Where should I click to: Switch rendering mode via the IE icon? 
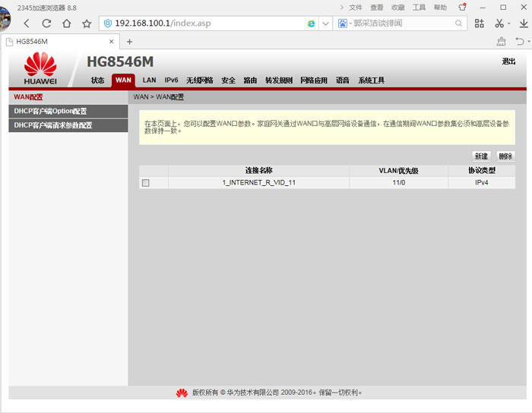(x=311, y=24)
